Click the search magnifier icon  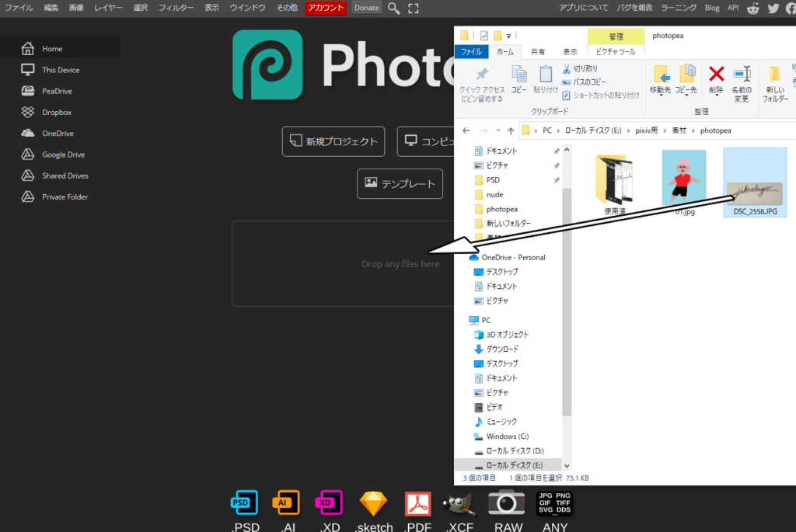(x=393, y=8)
